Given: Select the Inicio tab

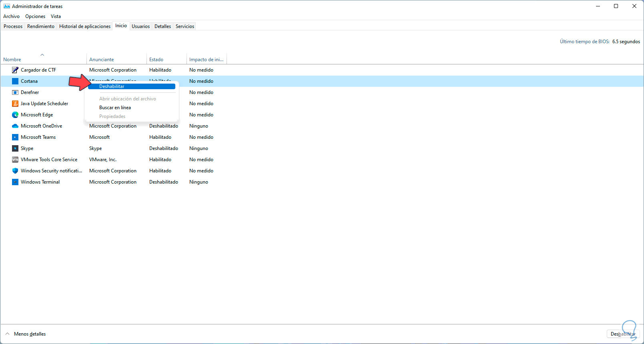Looking at the screenshot, I should tap(121, 26).
